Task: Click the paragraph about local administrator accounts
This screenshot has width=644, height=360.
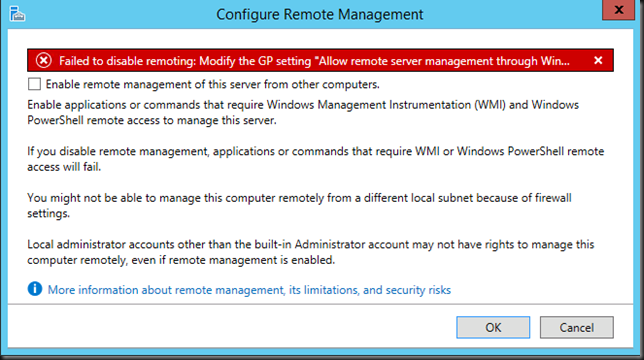Action: (311, 252)
